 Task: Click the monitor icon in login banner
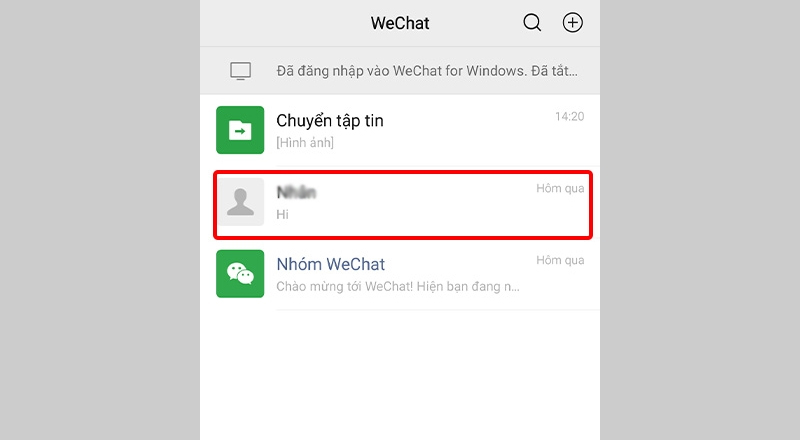[x=240, y=71]
